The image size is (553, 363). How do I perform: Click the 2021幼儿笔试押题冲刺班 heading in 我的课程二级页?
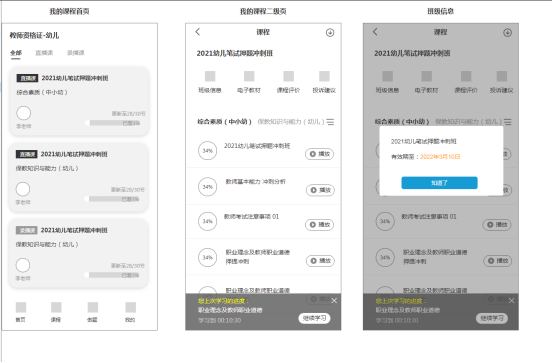tap(235, 53)
